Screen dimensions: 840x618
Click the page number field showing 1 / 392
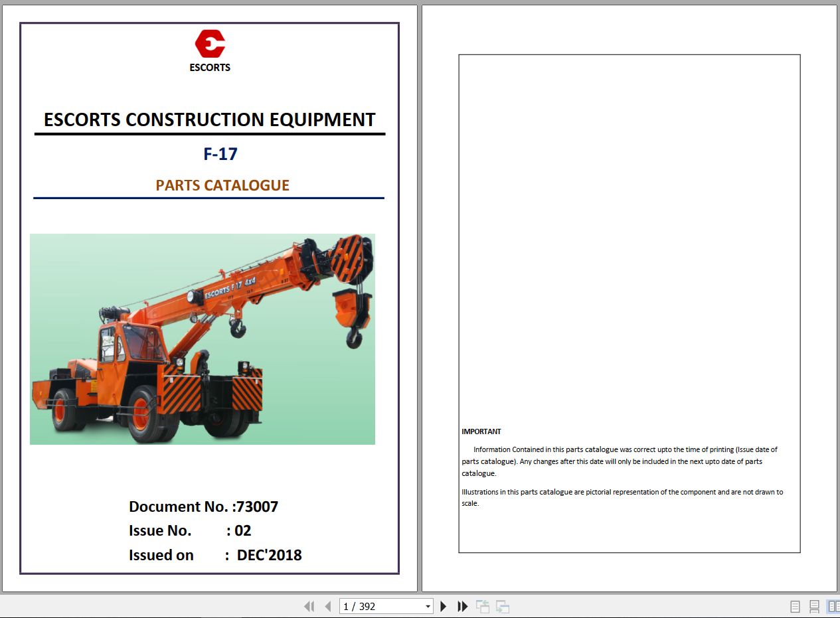coord(380,606)
